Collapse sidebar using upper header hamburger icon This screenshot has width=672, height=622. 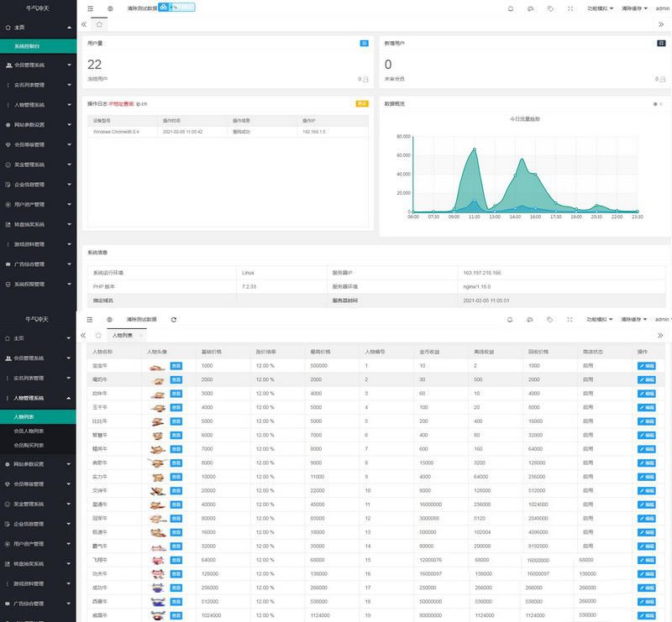click(90, 8)
